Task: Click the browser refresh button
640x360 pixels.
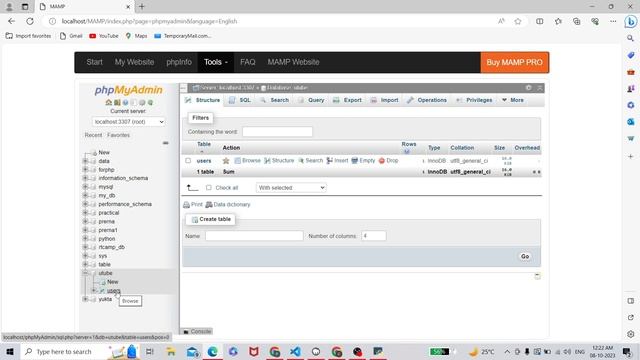Action: click(30, 21)
